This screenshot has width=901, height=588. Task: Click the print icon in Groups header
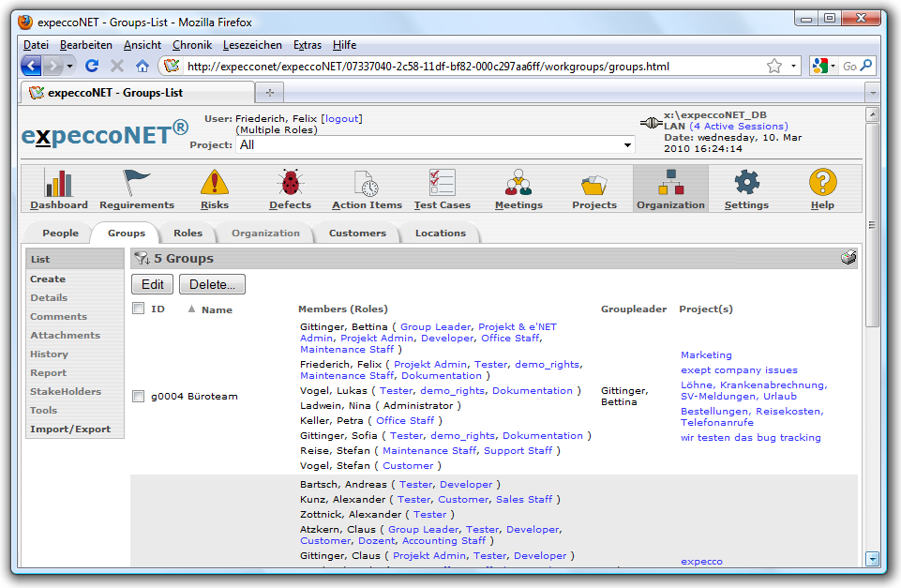848,258
